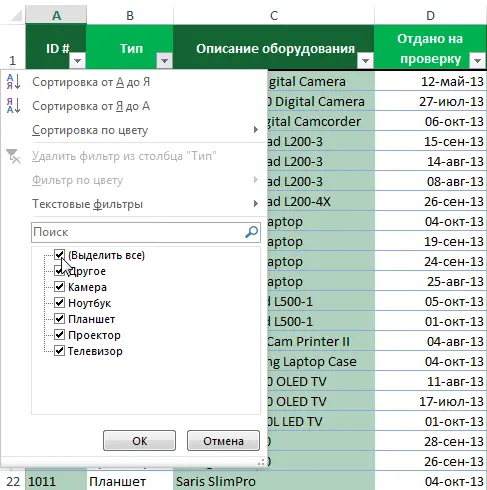Uncheck the Камера checkbox
This screenshot has height=490, width=487.
pyautogui.click(x=59, y=287)
